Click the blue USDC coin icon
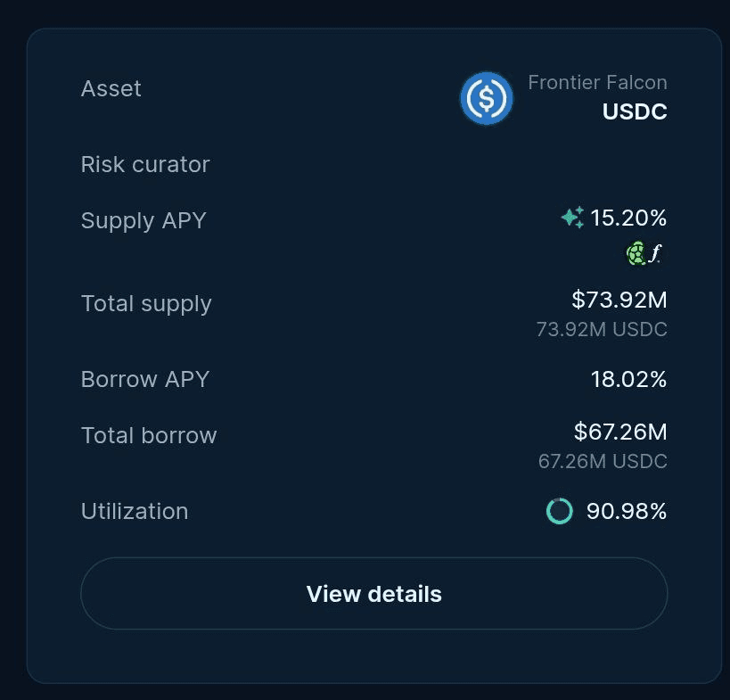The width and height of the screenshot is (730, 700). 487,98
